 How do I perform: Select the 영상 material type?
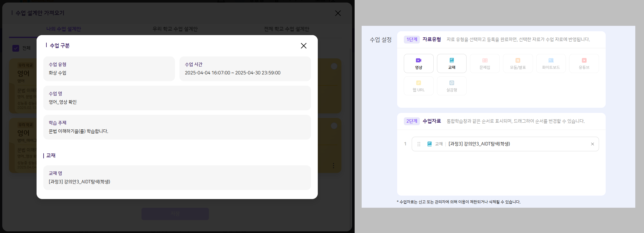pyautogui.click(x=418, y=63)
